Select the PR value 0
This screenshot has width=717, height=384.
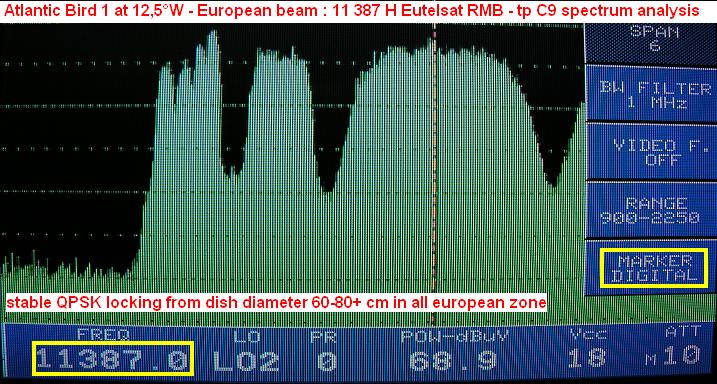326,361
